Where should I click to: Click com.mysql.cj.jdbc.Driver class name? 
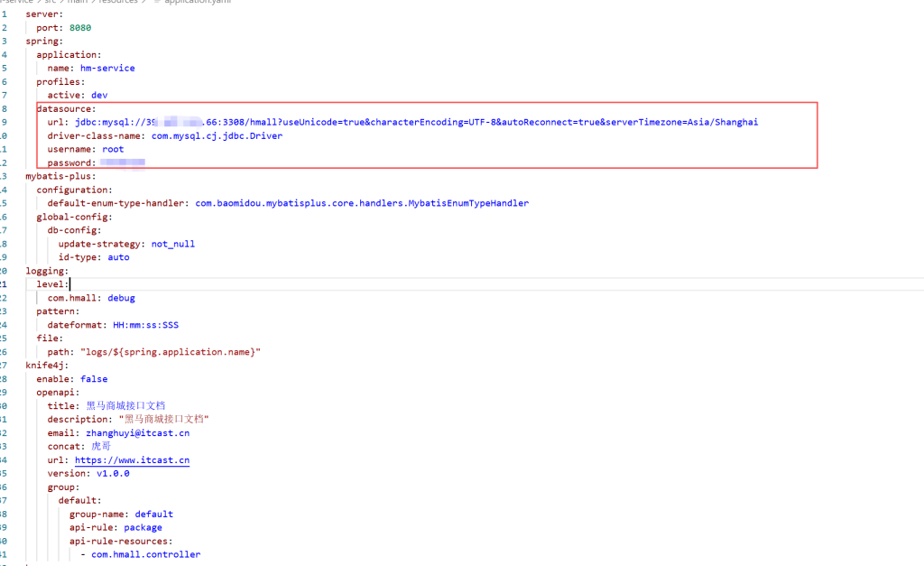point(217,136)
